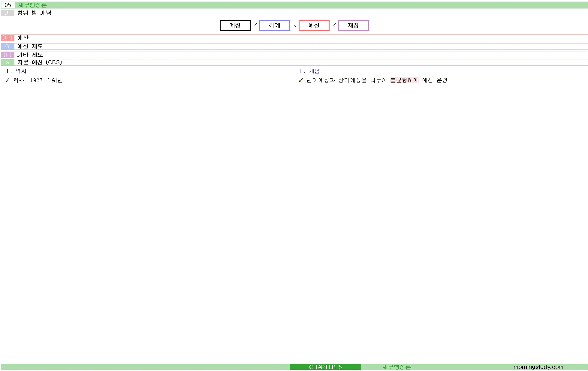This screenshot has width=588, height=371.
Task: Click the 05 chapter number box
Action: 8,5
